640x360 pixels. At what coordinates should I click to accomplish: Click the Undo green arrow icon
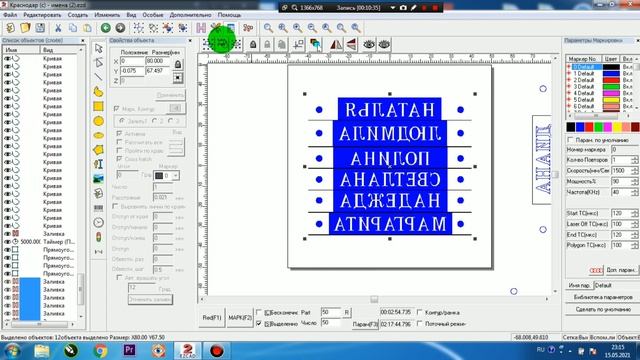pos(106,28)
